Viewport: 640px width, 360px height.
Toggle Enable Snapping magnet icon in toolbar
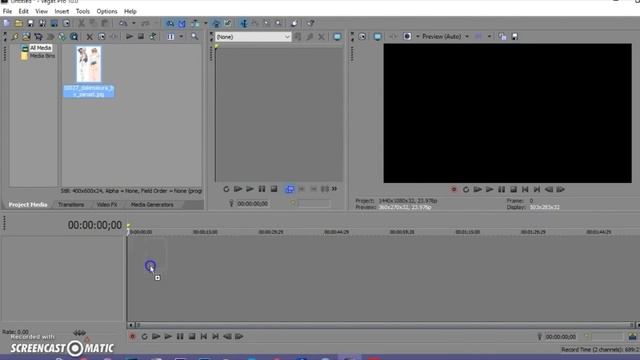coord(170,23)
